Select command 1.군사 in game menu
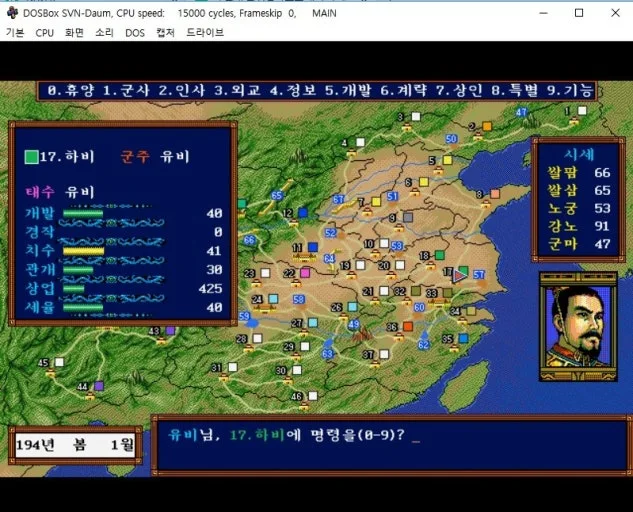Screen dimensions: 633x512 (x=126, y=90)
